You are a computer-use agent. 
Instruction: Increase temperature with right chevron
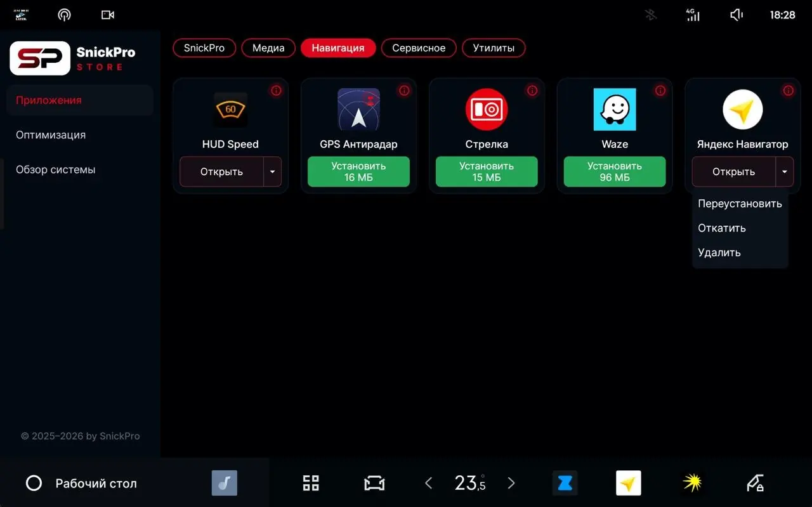511,484
